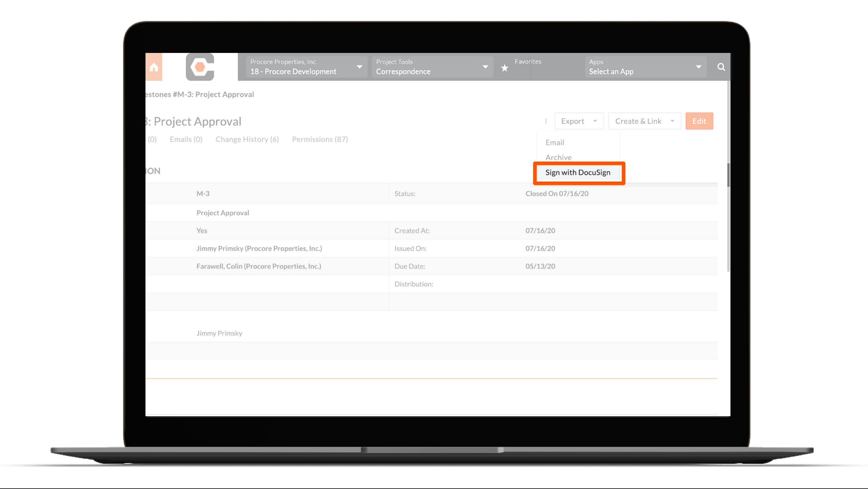Switch to the Emails (0) tab
The height and width of the screenshot is (489, 868).
[186, 139]
